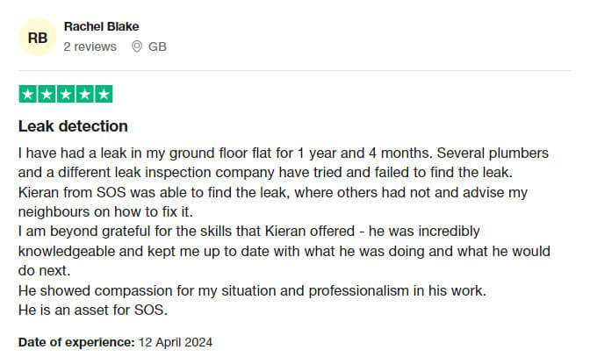Click the fifth green star

pyautogui.click(x=104, y=94)
